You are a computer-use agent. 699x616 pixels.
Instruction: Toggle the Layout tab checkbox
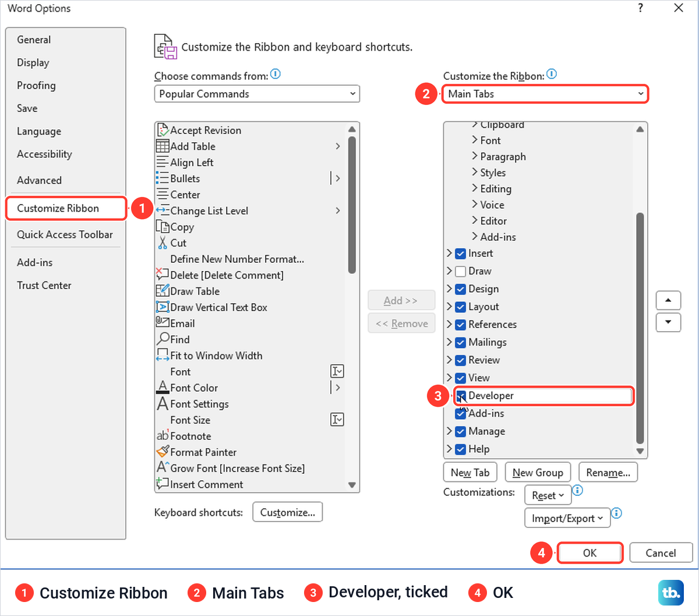(x=460, y=307)
